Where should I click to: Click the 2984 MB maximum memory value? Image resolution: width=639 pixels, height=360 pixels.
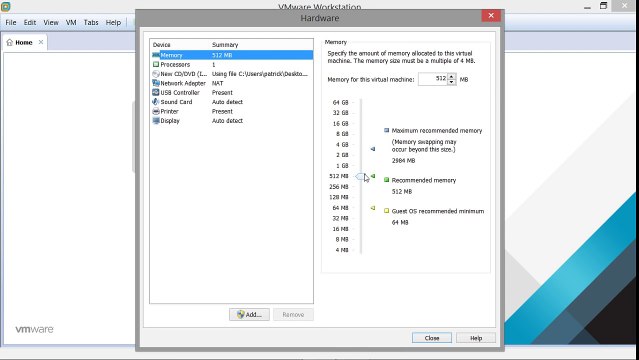click(x=403, y=161)
